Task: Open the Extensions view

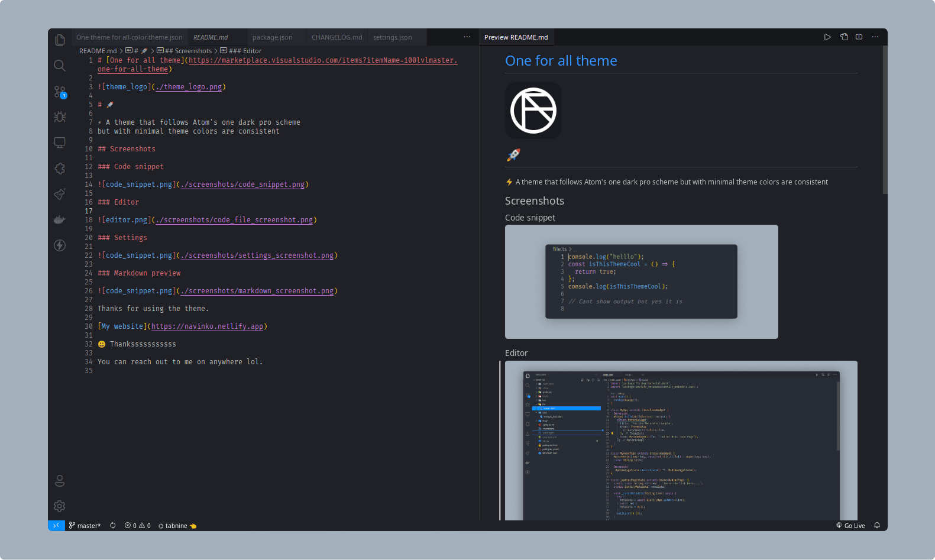Action: tap(60, 169)
